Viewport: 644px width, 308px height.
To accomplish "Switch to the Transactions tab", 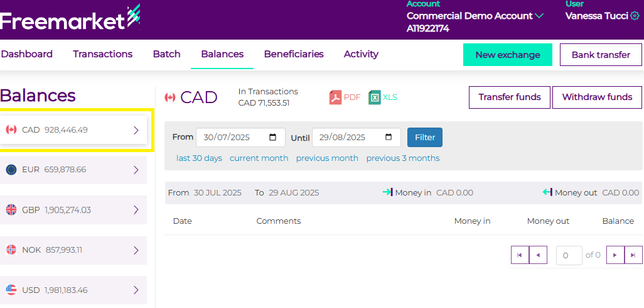I will click(102, 54).
